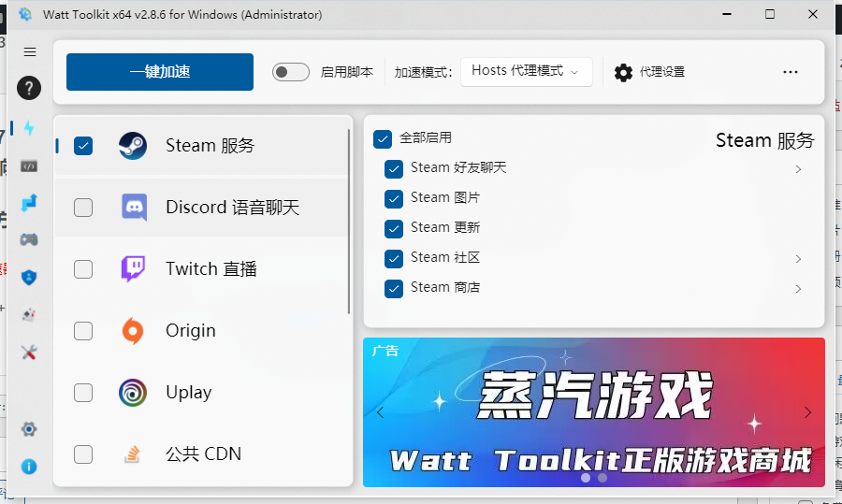Uncheck the Steam 服务 checkbox
The height and width of the screenshot is (504, 842).
tap(83, 146)
